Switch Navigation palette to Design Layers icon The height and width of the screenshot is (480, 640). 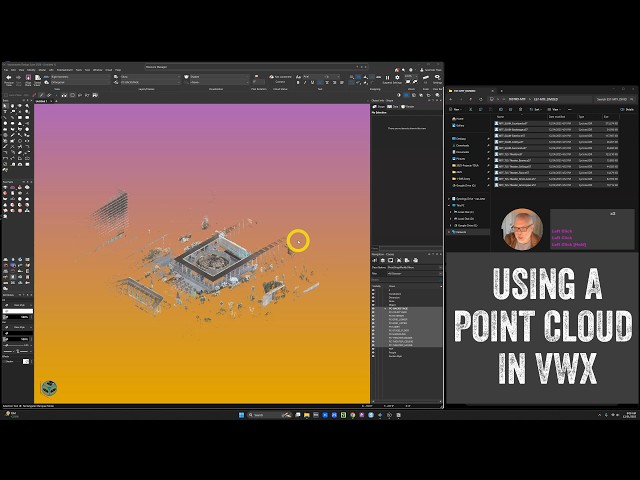click(382, 260)
